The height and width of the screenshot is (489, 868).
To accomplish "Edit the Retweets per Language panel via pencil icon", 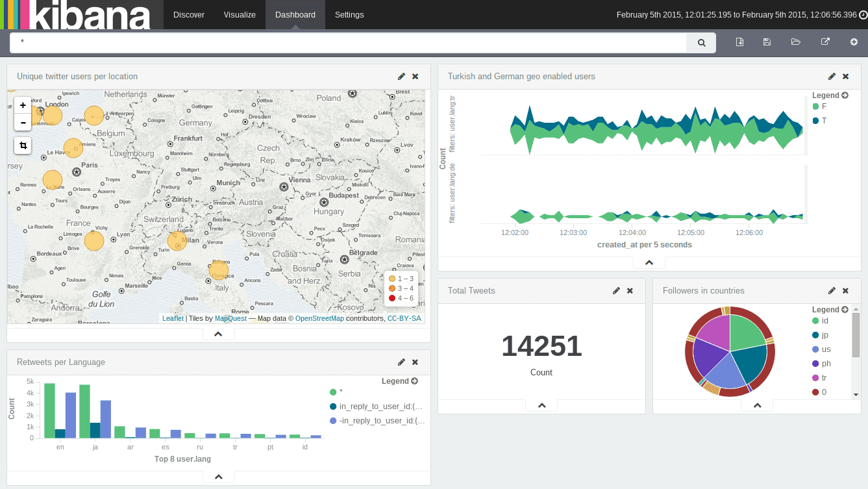I will pos(401,362).
